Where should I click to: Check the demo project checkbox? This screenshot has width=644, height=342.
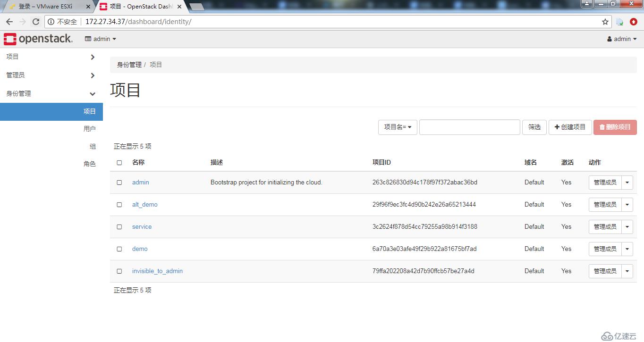click(x=119, y=249)
